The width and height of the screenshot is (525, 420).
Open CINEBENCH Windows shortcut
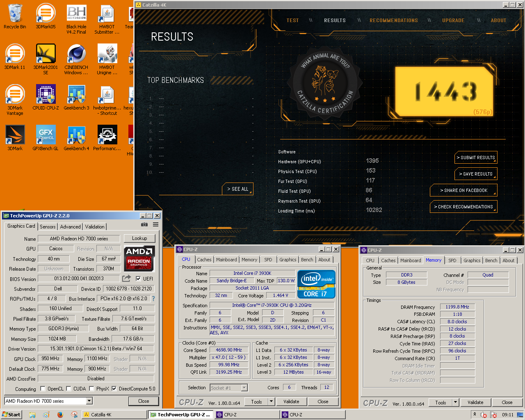pyautogui.click(x=76, y=59)
